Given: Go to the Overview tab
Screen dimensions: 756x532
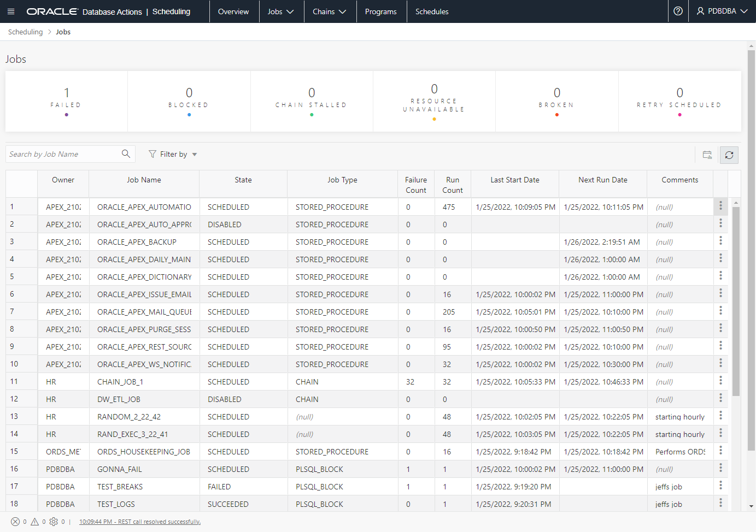Looking at the screenshot, I should point(233,11).
